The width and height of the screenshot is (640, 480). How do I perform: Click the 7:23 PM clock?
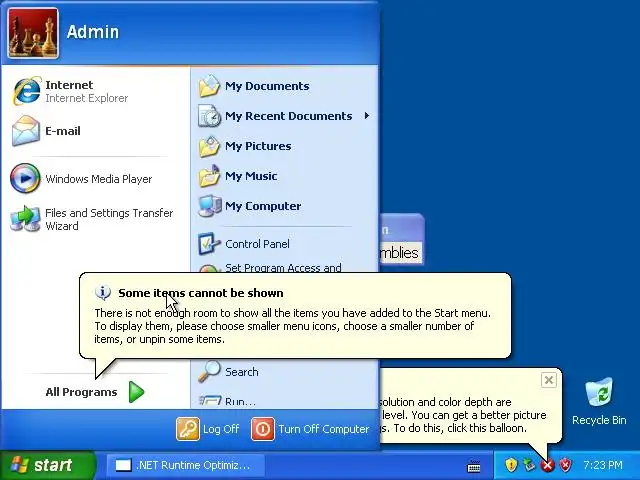coord(603,465)
